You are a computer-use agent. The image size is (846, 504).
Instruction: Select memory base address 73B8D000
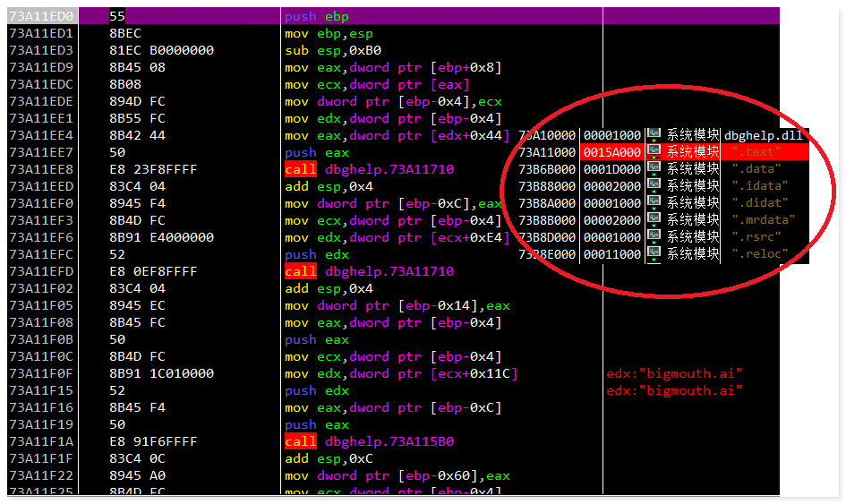(547, 237)
